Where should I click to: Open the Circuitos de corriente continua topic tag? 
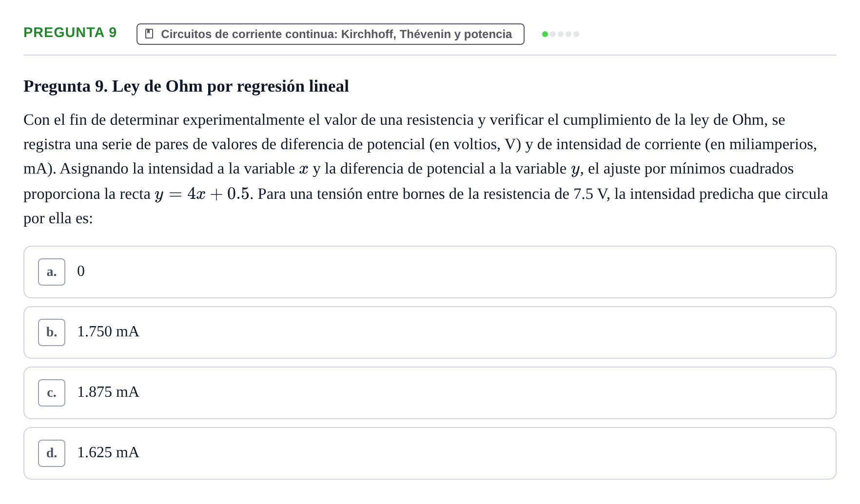tap(331, 34)
